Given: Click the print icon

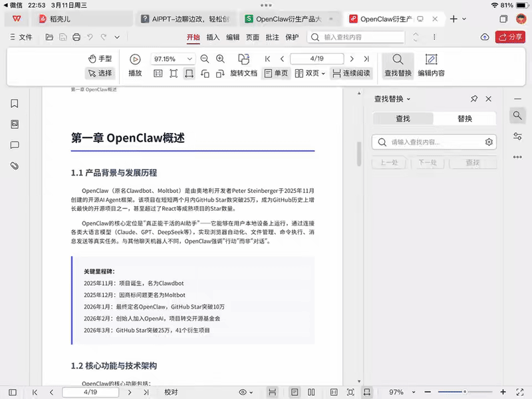Looking at the screenshot, I should pyautogui.click(x=76, y=37).
